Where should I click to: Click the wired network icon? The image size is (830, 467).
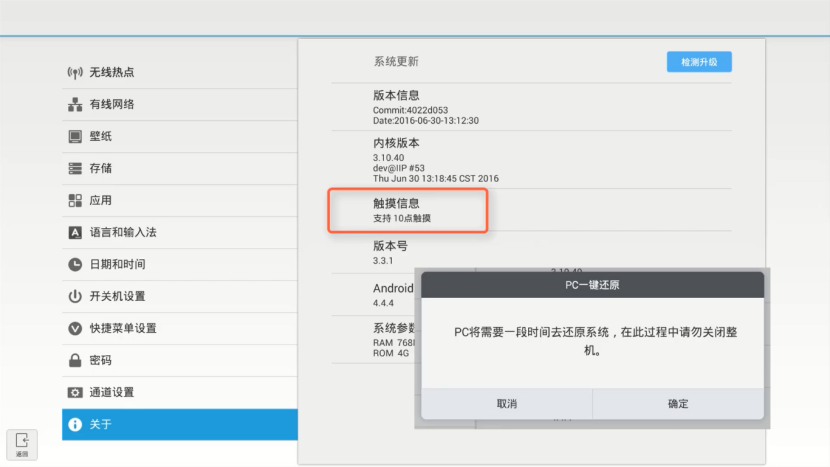75,104
